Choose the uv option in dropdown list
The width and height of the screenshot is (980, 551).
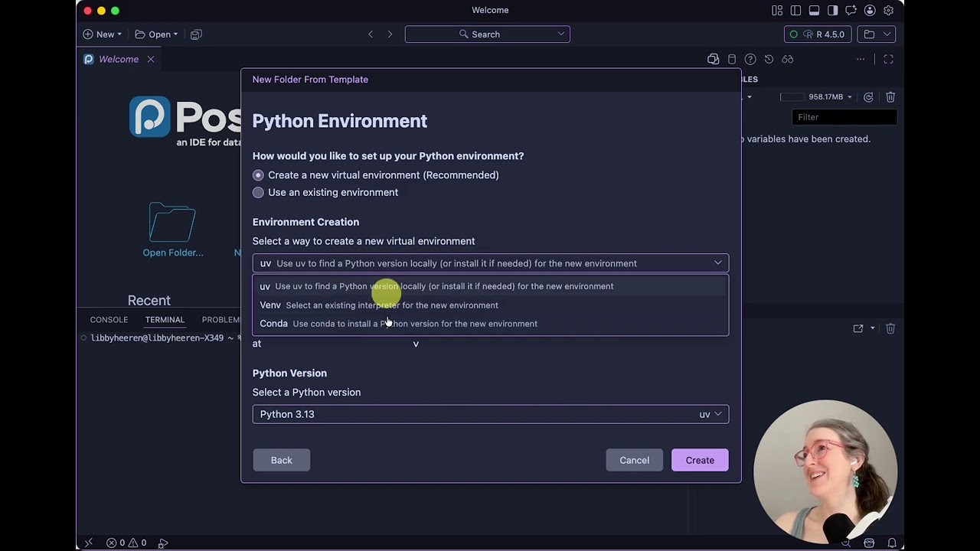[x=490, y=286]
